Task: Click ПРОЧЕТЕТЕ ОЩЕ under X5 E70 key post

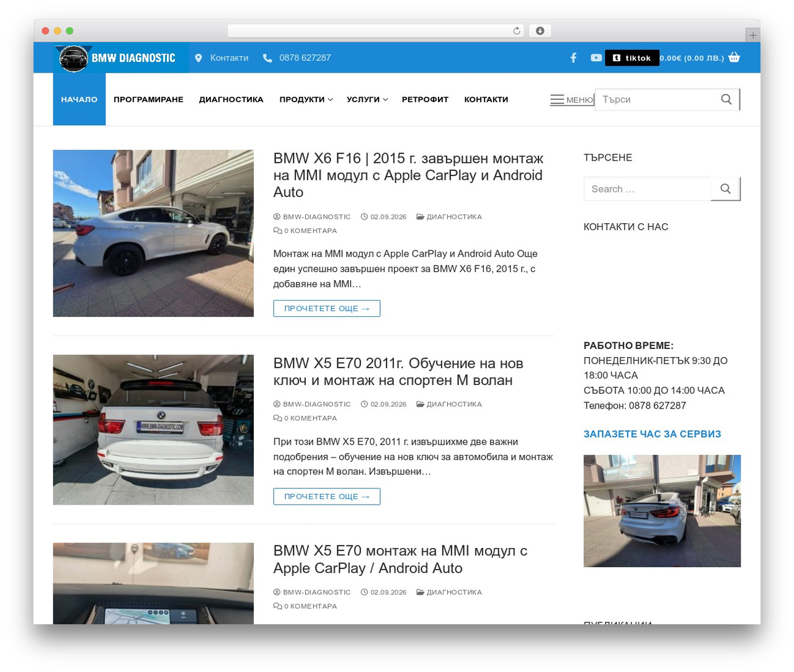Action: [x=327, y=497]
